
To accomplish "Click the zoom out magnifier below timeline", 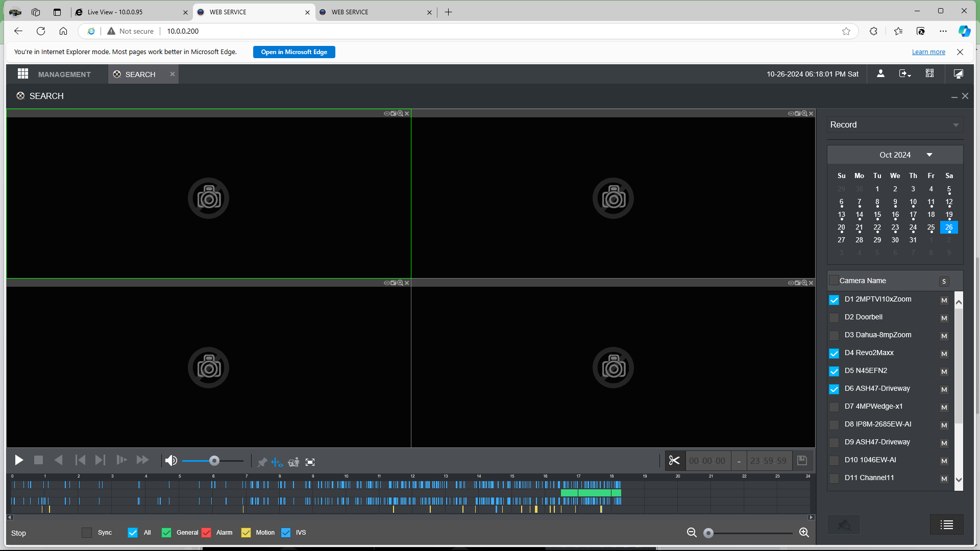I will (x=692, y=533).
